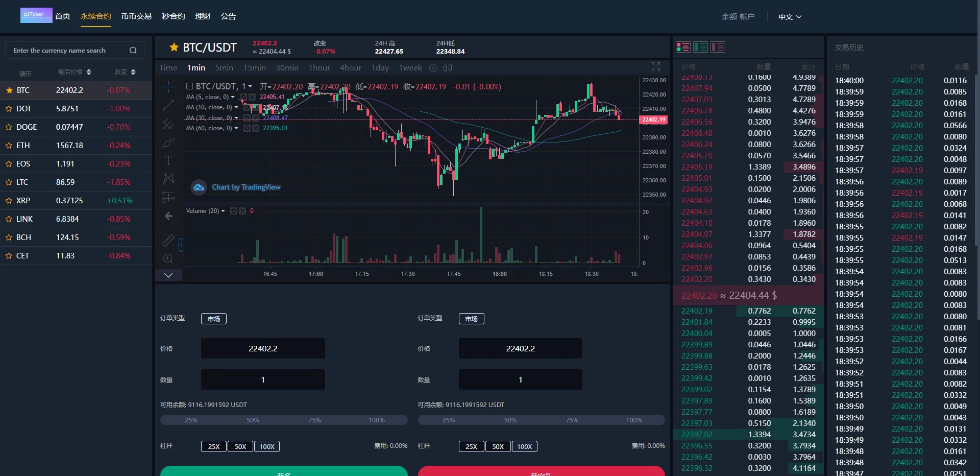Open chart settings gear icon

(433, 68)
